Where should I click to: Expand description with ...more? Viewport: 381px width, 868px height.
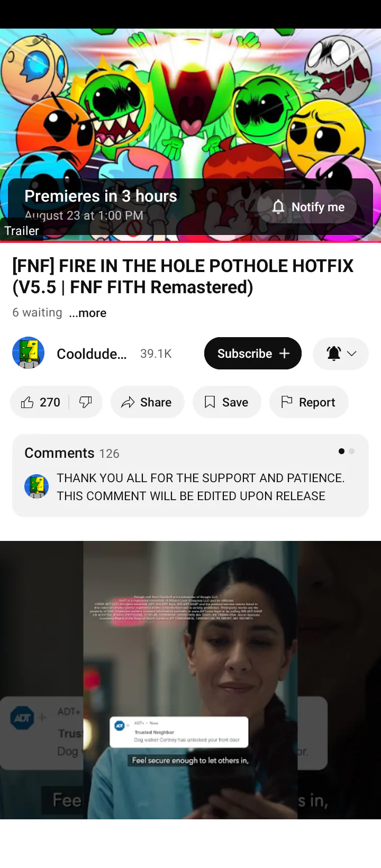pos(88,313)
